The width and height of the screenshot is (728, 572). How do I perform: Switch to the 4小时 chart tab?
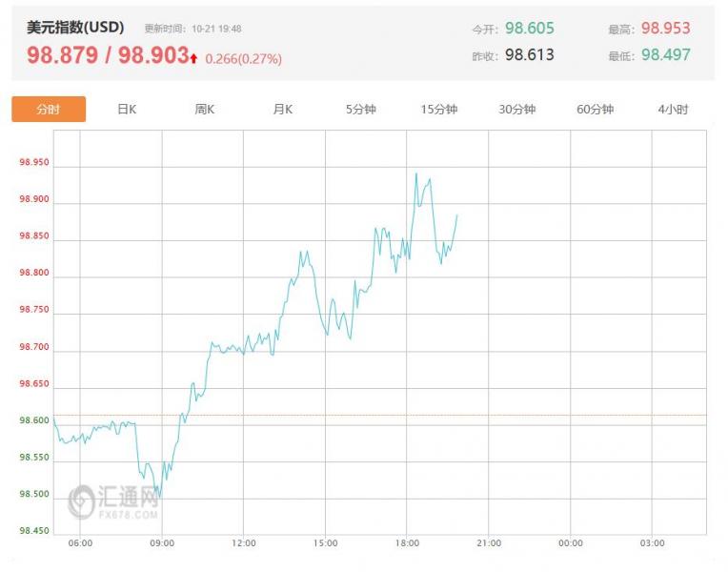click(x=673, y=110)
